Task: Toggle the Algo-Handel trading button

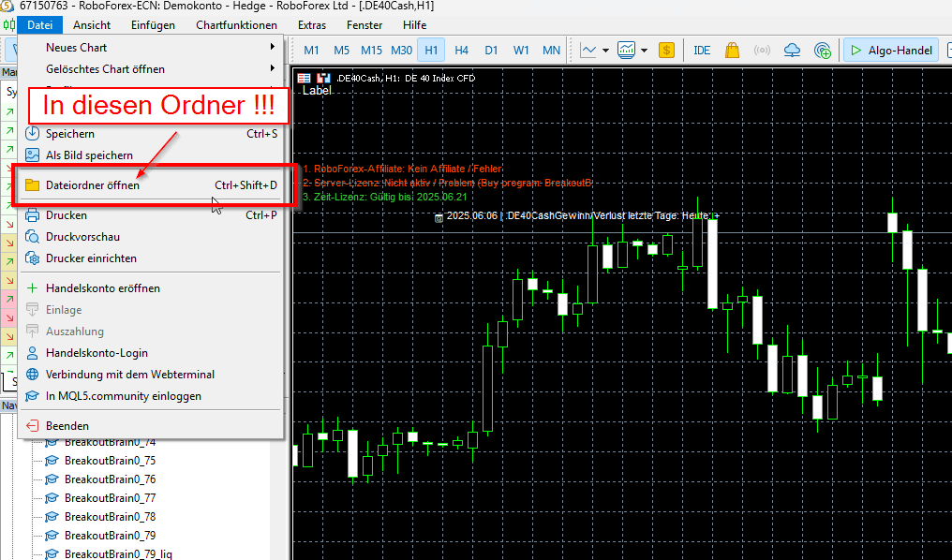Action: (x=890, y=51)
